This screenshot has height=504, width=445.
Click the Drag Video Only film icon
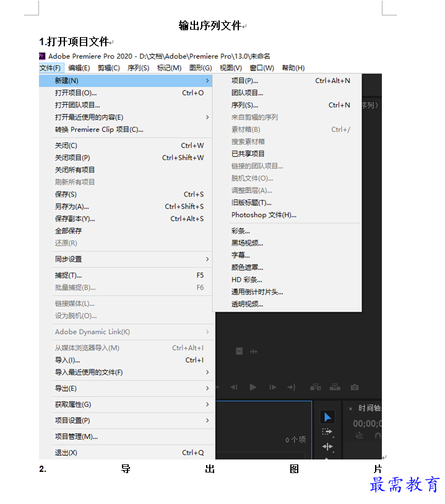(x=239, y=351)
